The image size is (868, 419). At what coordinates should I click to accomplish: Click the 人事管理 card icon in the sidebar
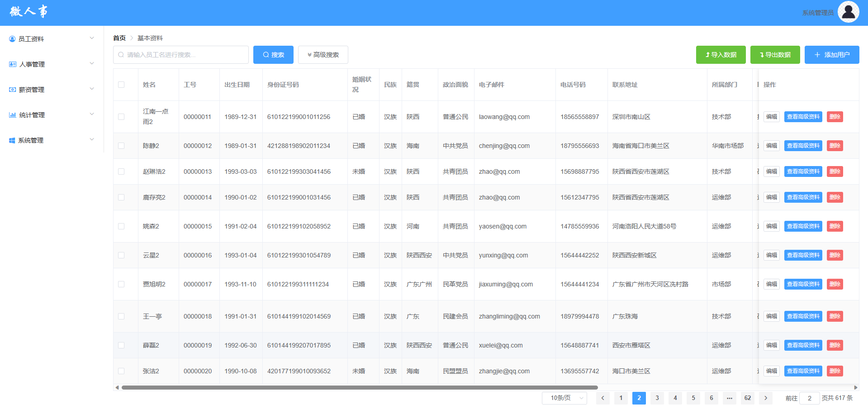click(x=13, y=64)
